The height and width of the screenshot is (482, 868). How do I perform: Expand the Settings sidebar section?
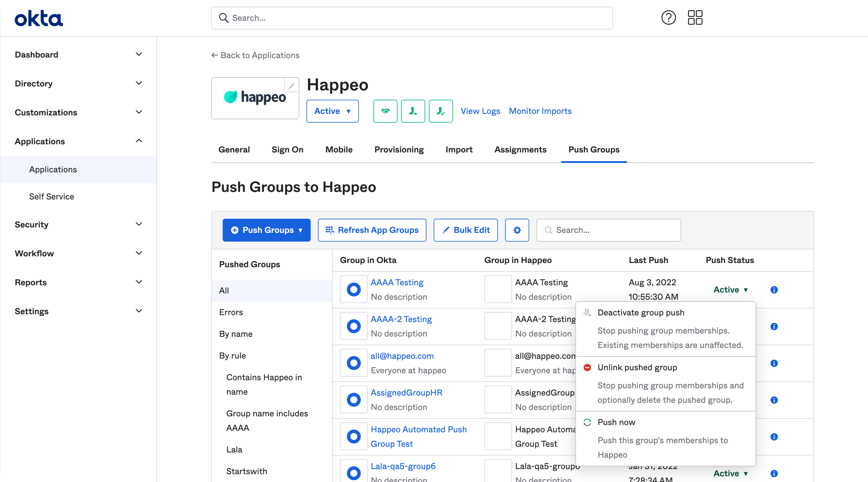(78, 311)
